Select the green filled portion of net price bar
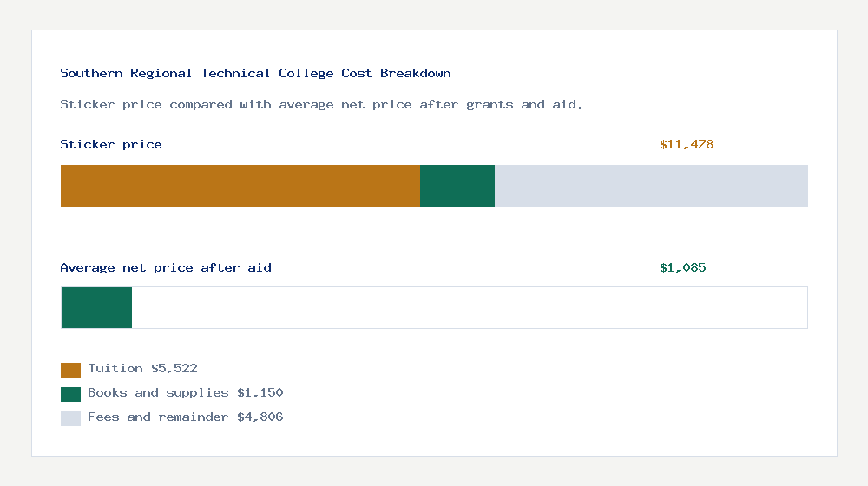Image resolution: width=868 pixels, height=486 pixels. coord(96,308)
